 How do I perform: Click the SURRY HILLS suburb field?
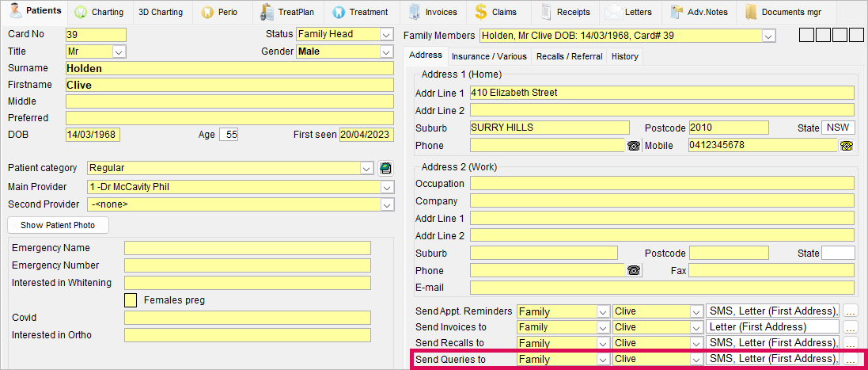click(x=550, y=128)
